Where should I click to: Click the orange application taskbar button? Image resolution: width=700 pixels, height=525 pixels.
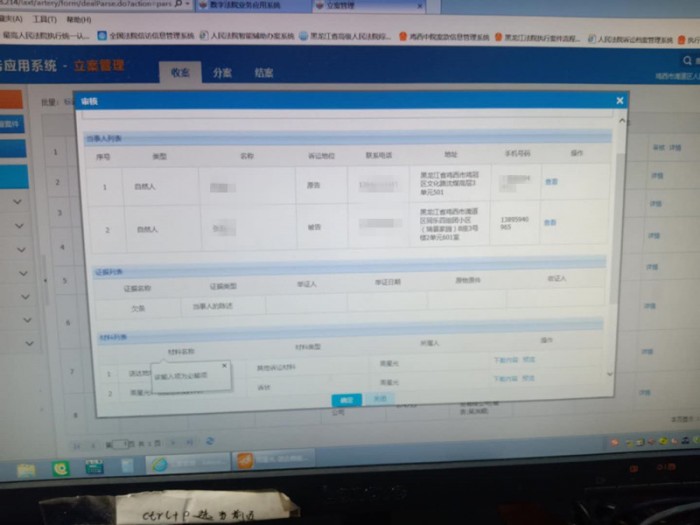244,461
